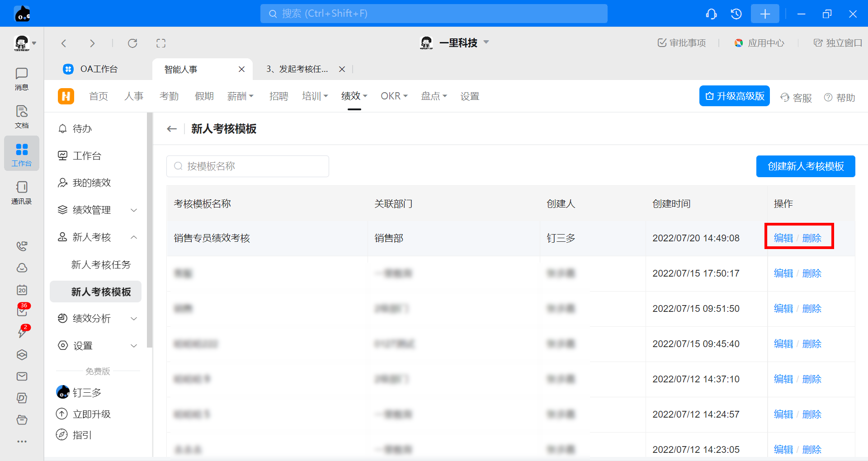Click 创建新人考核模板 button

click(x=805, y=167)
